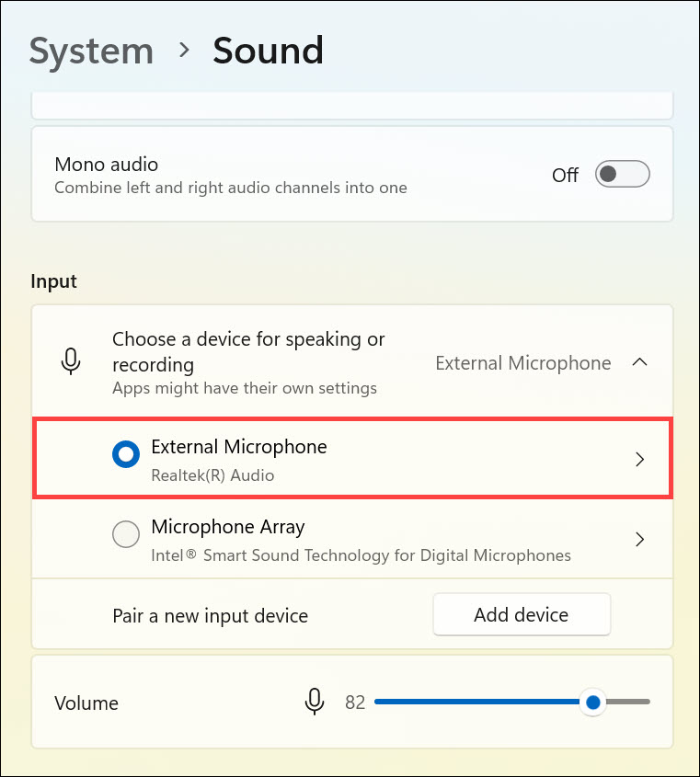Click the Pair a new input device text

[x=210, y=615]
